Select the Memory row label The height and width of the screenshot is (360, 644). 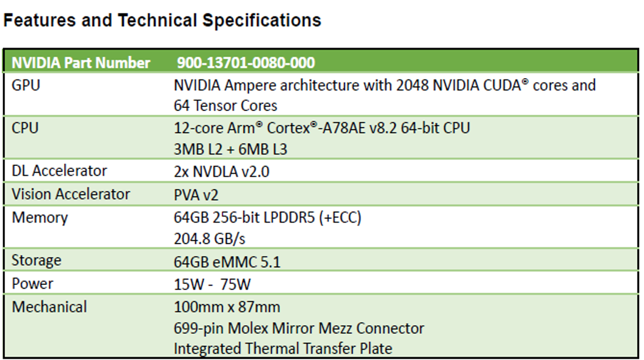pos(40,218)
